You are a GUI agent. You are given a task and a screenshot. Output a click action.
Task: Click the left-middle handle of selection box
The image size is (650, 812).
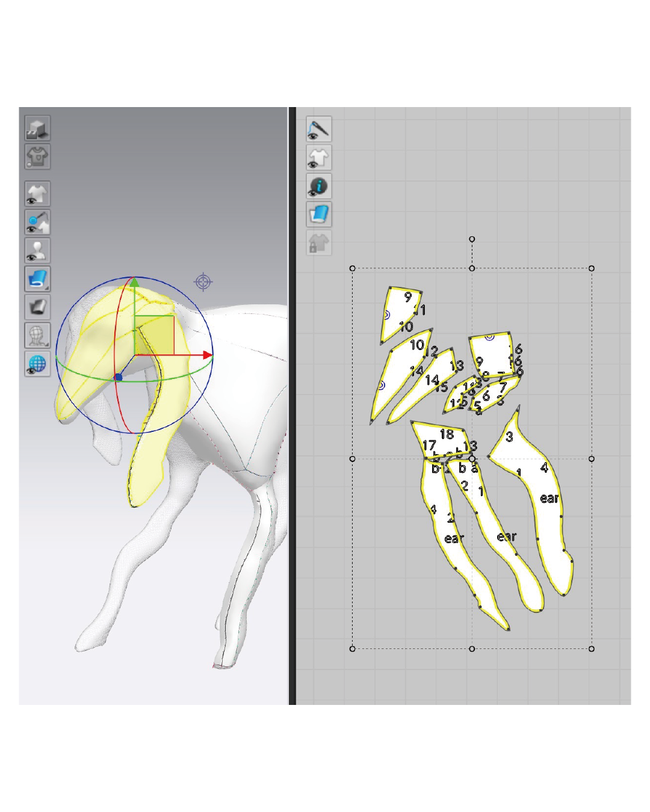353,458
